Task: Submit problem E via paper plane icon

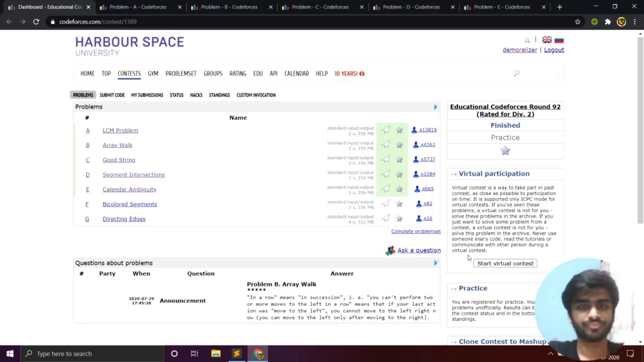Action: [385, 189]
